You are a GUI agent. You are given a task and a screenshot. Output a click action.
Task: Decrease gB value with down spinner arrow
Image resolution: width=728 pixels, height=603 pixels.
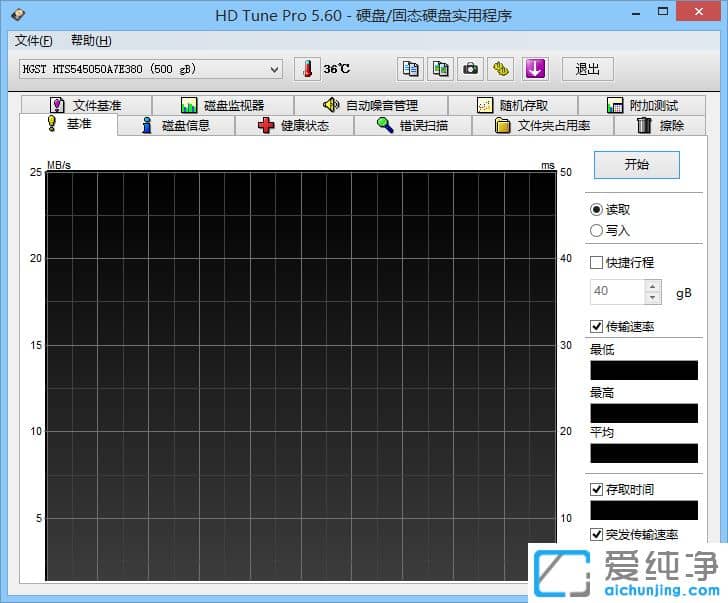[x=653, y=298]
